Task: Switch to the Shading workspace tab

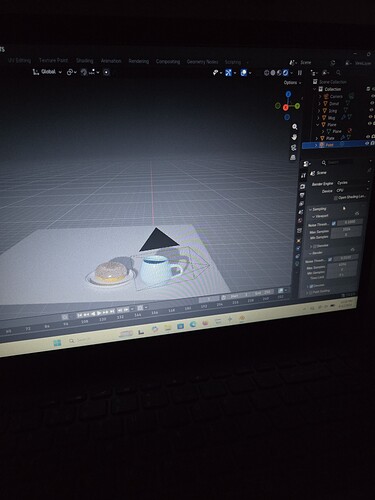Action: [x=85, y=61]
